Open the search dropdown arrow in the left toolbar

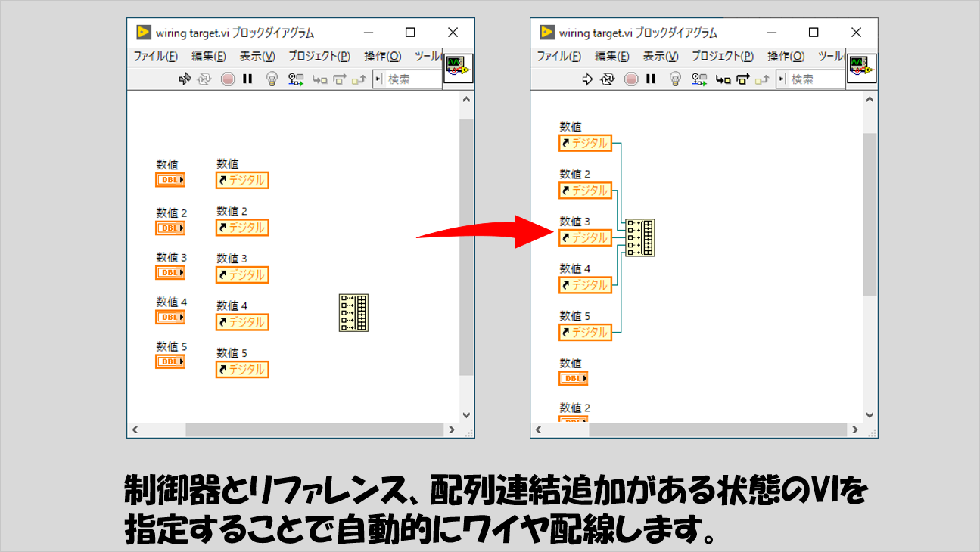click(378, 79)
